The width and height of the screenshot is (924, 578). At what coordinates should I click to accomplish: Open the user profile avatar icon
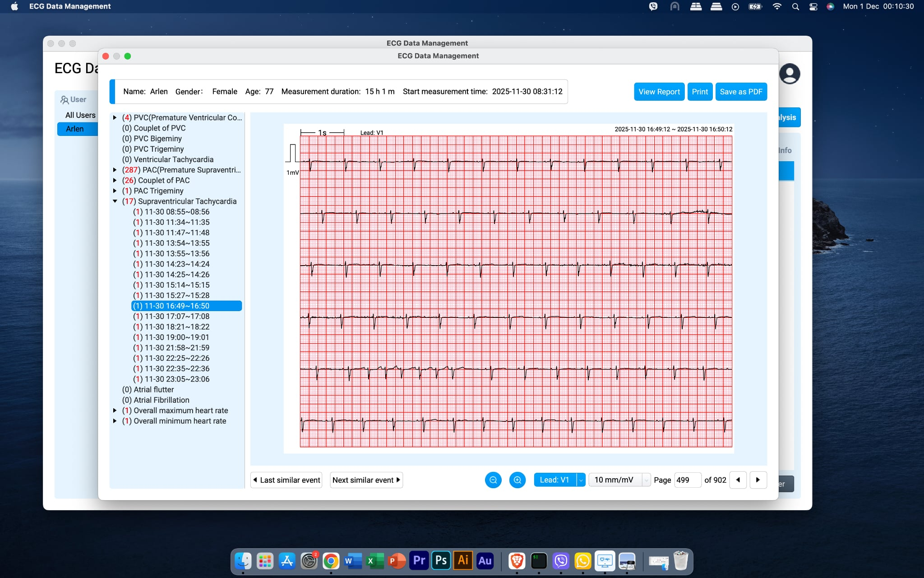coord(790,74)
